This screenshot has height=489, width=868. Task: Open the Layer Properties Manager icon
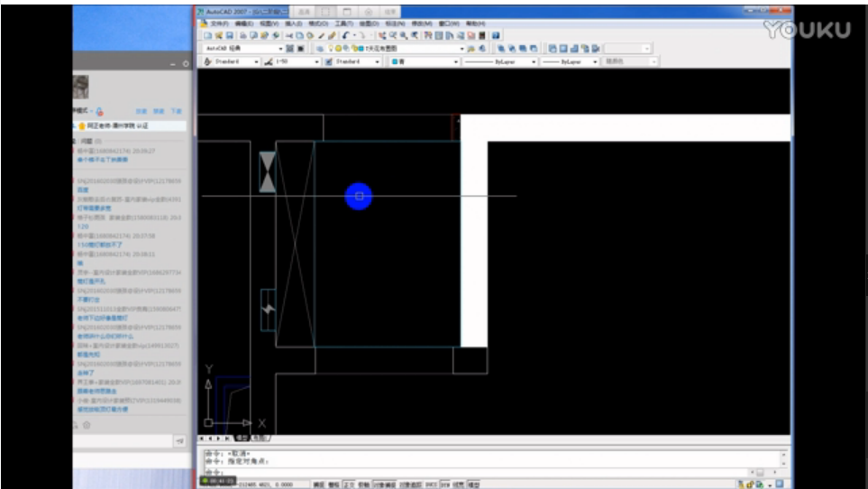319,48
